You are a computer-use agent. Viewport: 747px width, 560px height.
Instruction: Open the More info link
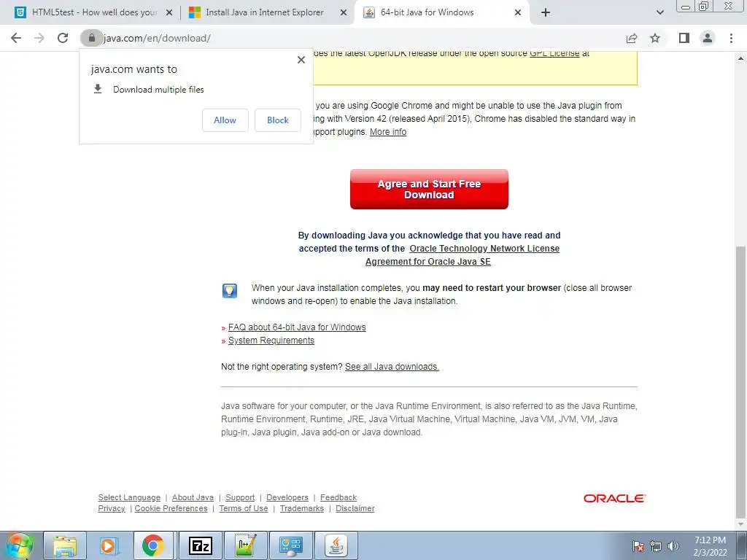pyautogui.click(x=388, y=132)
